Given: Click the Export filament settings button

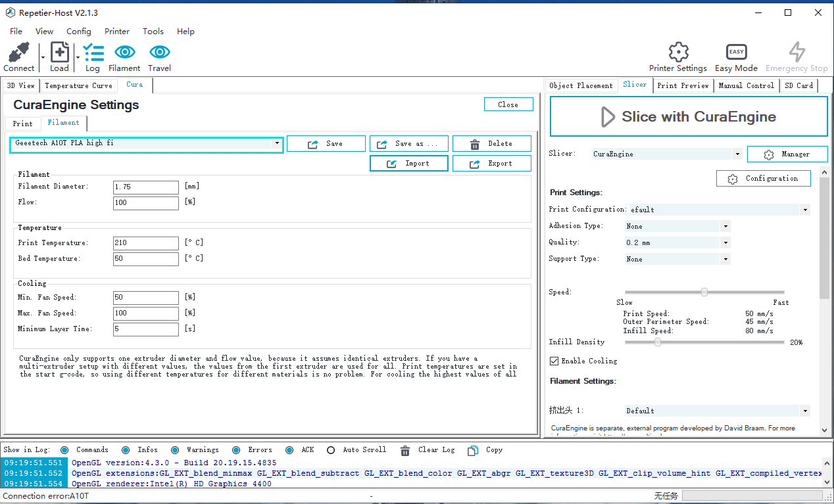Looking at the screenshot, I should tap(491, 164).
